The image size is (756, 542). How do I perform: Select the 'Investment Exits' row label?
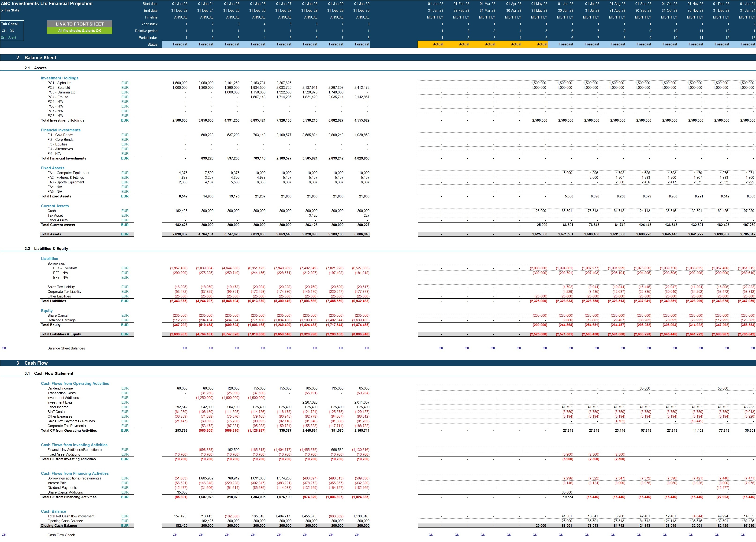[x=60, y=402]
